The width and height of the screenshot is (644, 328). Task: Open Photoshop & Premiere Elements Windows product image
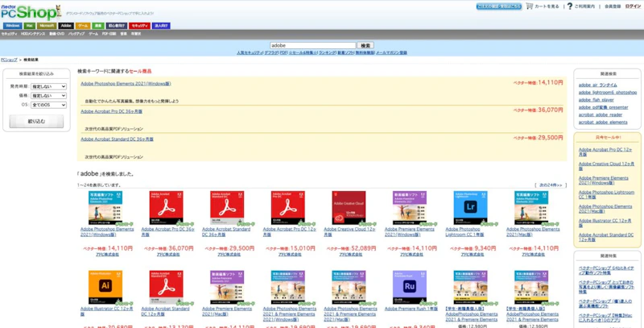287,287
